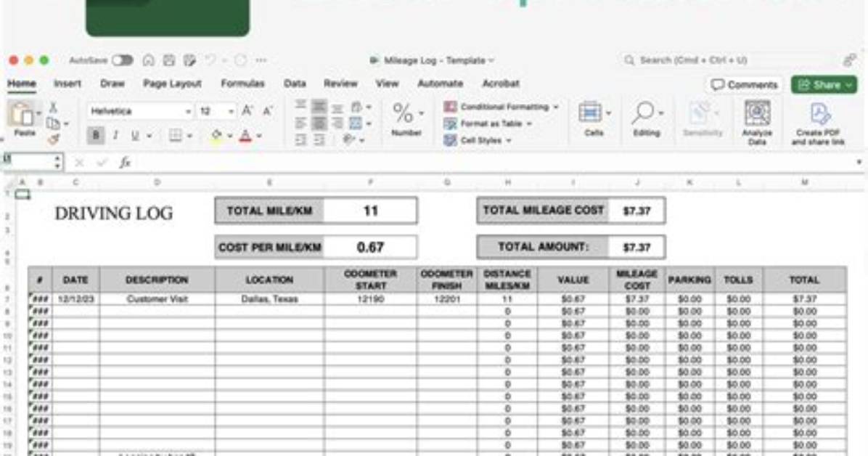The height and width of the screenshot is (456, 868).
Task: Click the red Font Color A
Action: coord(245,135)
